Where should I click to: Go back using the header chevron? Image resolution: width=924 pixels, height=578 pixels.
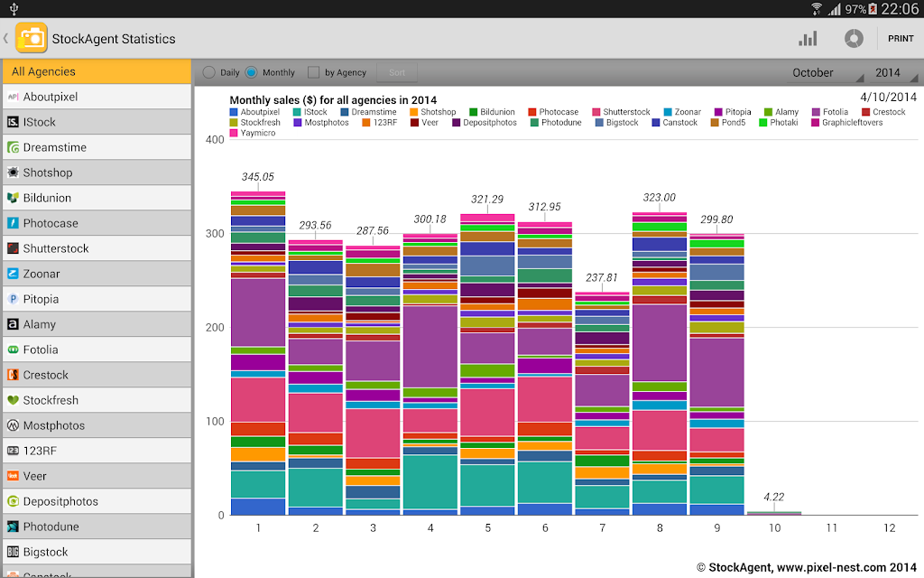(x=6, y=39)
